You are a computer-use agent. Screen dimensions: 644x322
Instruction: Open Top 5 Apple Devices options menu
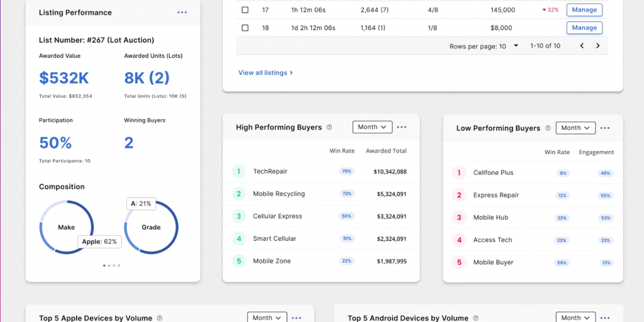[x=296, y=318]
